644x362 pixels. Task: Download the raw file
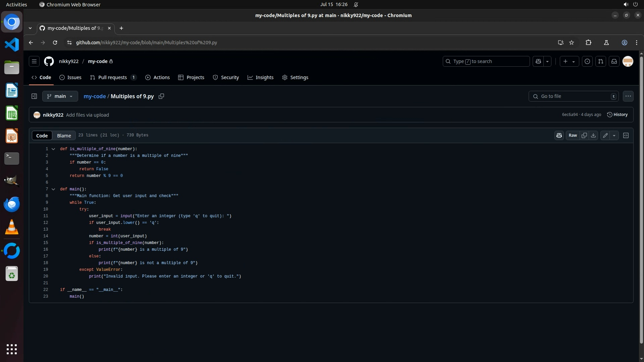click(593, 135)
